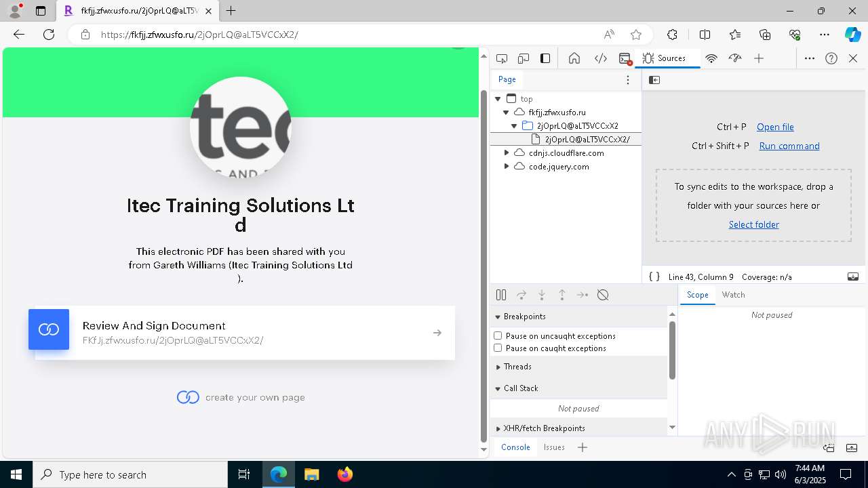Open the Elements panel code icon
Image resolution: width=868 pixels, height=488 pixels.
click(601, 58)
